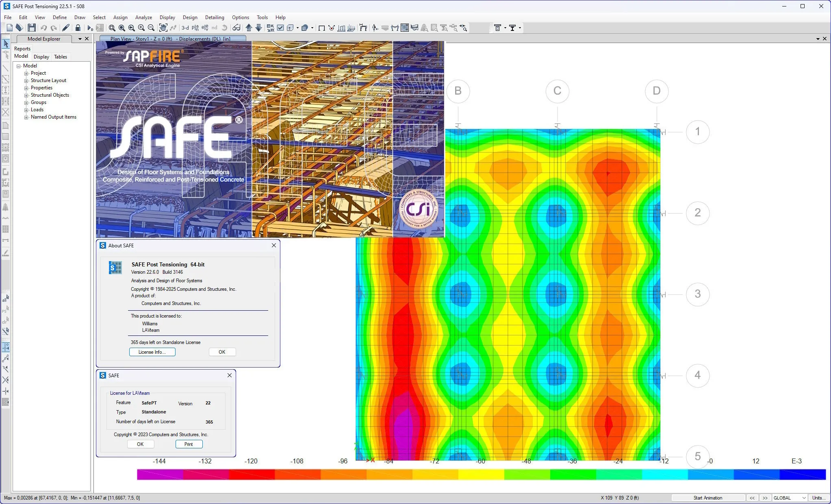Click the New Model icon

[x=10, y=28]
